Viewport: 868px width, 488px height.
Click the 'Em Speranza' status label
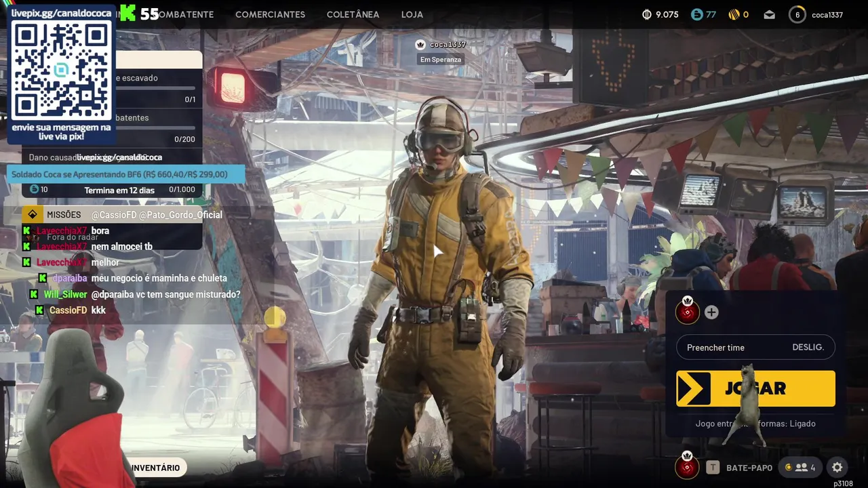[x=441, y=60]
